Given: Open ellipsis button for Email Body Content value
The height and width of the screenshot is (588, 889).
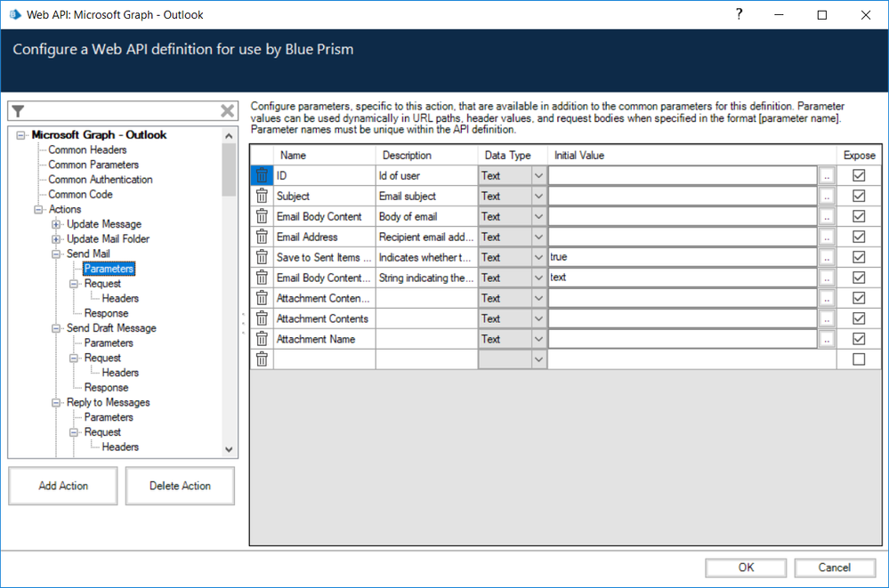Looking at the screenshot, I should pos(827,217).
